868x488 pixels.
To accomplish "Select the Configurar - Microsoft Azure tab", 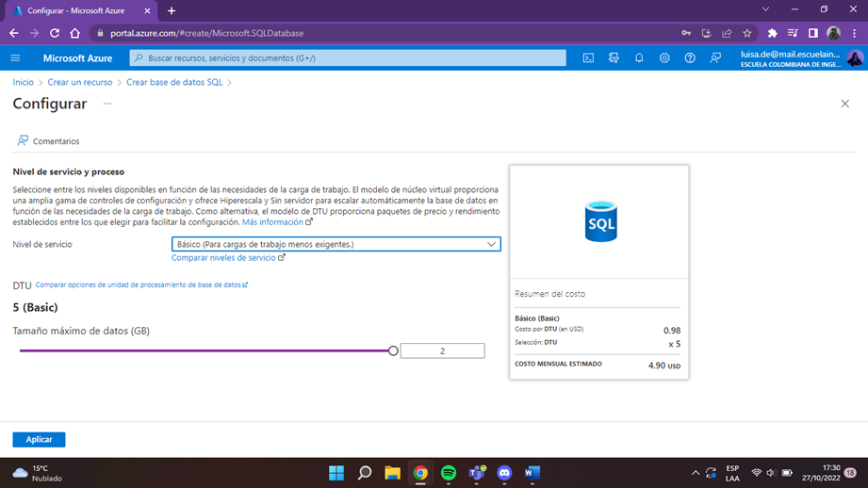I will pos(81,10).
